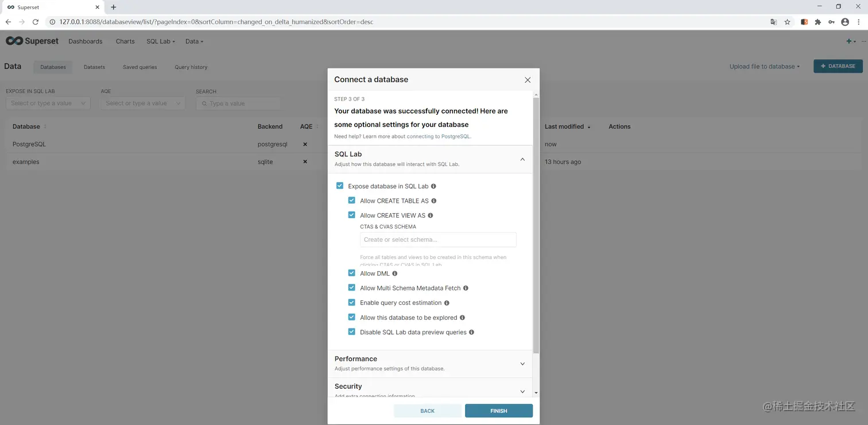Viewport: 868px width, 425px height.
Task: Switch to Datasets tab
Action: tap(94, 67)
